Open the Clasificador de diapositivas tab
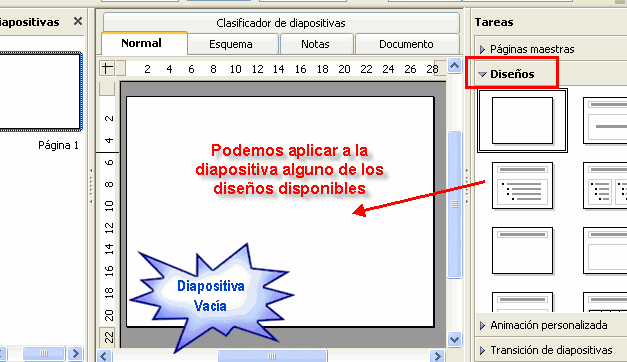Viewport: 627px width, 362px height. (281, 23)
